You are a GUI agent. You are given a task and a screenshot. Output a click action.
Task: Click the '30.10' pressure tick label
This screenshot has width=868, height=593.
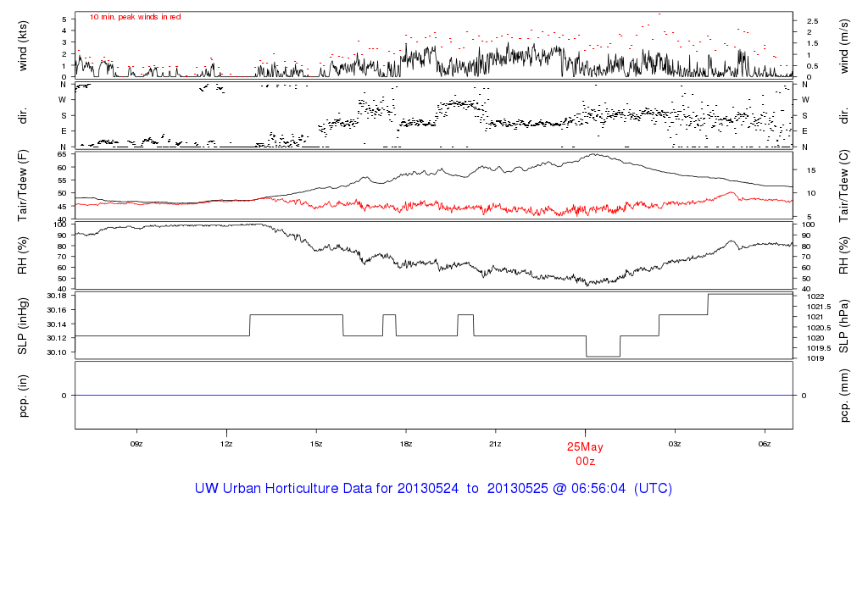[57, 352]
